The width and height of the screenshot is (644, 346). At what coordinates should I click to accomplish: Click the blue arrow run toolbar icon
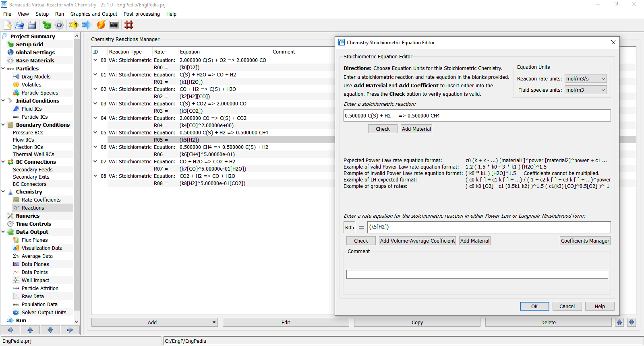(x=86, y=25)
